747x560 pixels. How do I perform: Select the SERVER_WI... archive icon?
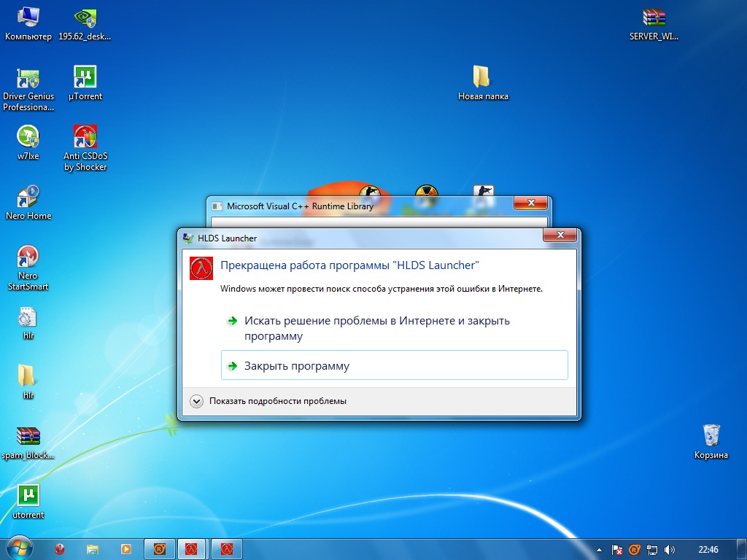point(654,24)
